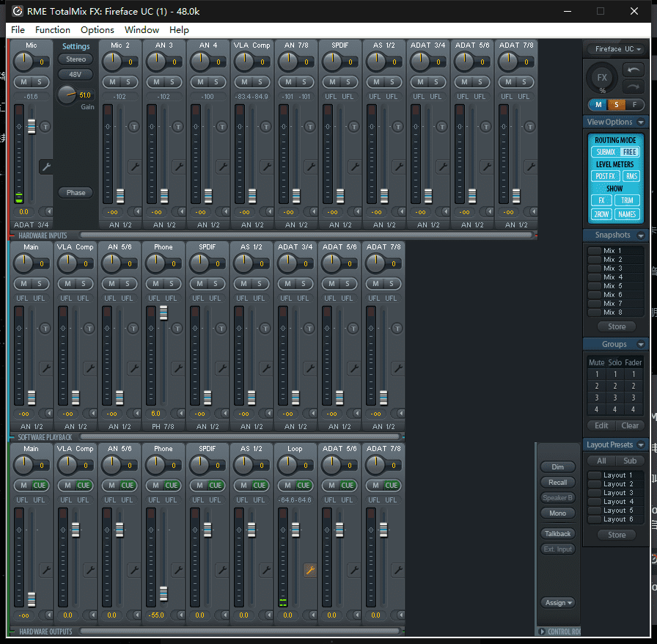
Task: Click Dim button
Action: [558, 467]
